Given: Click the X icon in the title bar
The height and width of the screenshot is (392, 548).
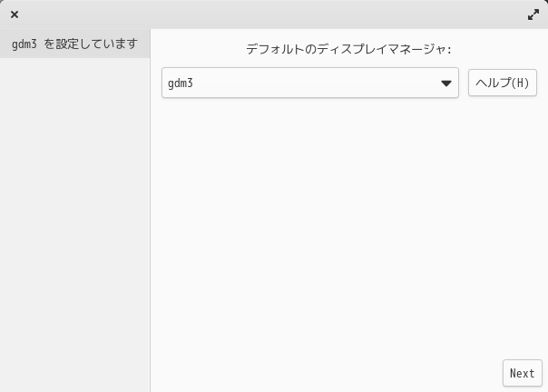Looking at the screenshot, I should pos(15,15).
